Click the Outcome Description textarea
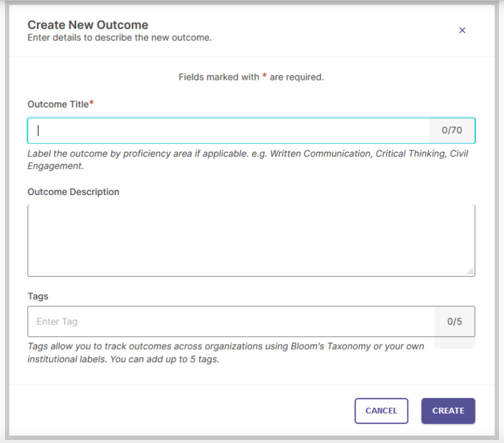 [x=248, y=238]
